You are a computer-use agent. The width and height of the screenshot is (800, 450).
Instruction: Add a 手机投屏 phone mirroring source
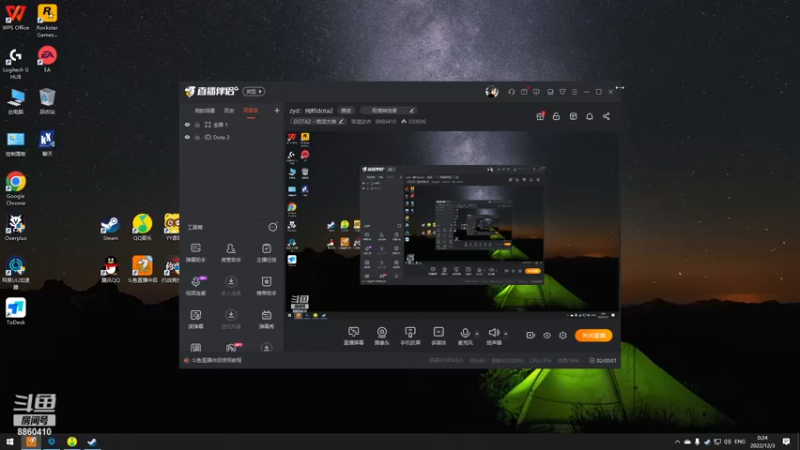click(410, 336)
